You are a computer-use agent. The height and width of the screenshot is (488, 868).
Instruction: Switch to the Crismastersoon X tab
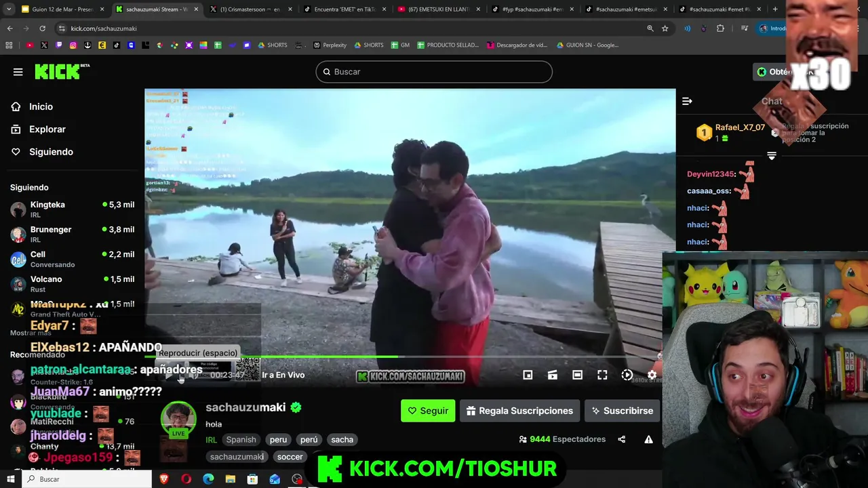coord(250,9)
